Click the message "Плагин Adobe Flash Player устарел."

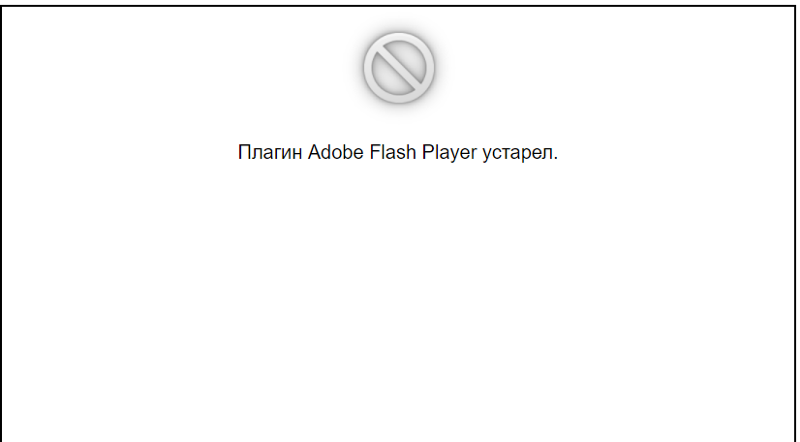398,152
